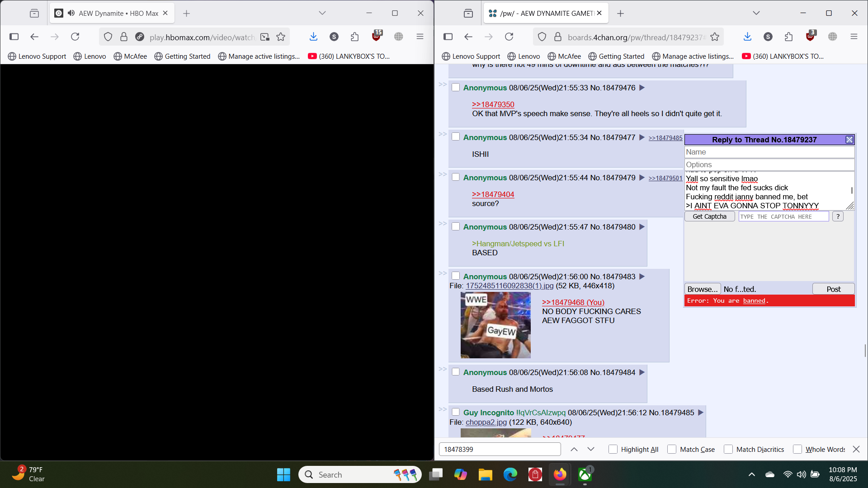
Task: Toggle the Match Case checkbox
Action: click(672, 449)
